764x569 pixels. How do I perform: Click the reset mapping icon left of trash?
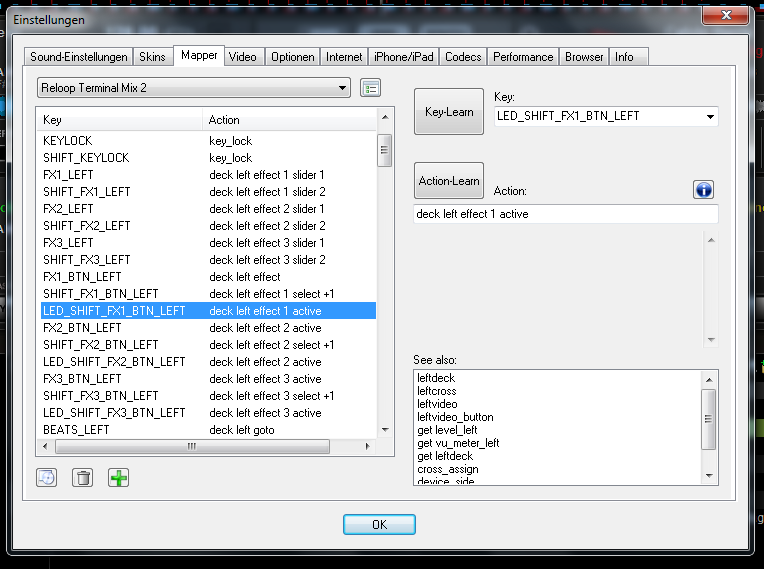pos(46,478)
